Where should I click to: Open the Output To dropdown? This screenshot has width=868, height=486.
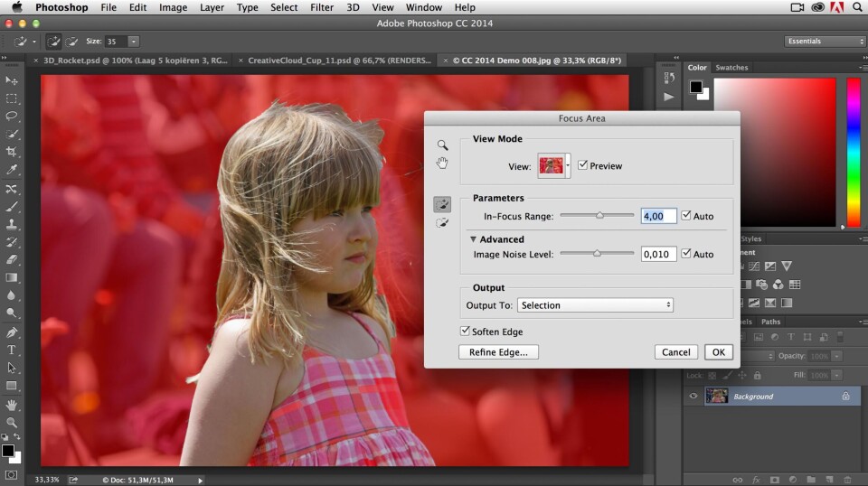pos(595,305)
